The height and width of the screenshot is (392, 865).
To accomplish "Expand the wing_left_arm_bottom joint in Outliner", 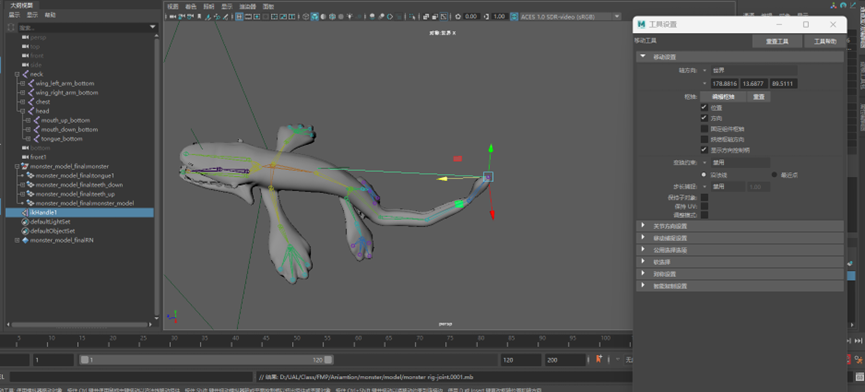I will [x=23, y=83].
